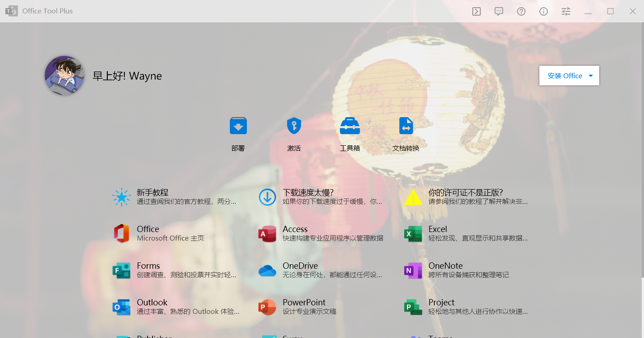
Task: Click 跨所有设备捕获和整理笔记 description
Action: tap(469, 275)
